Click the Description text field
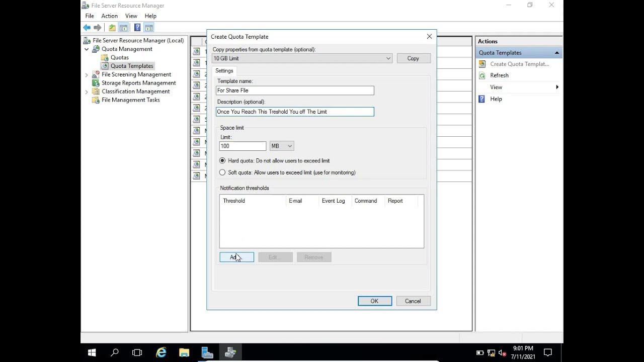 tap(295, 112)
